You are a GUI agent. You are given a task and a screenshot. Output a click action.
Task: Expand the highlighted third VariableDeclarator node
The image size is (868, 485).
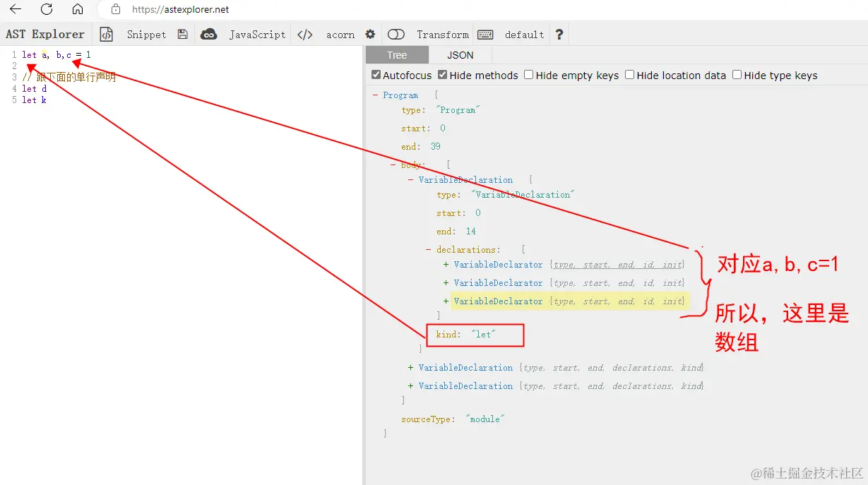tap(446, 301)
